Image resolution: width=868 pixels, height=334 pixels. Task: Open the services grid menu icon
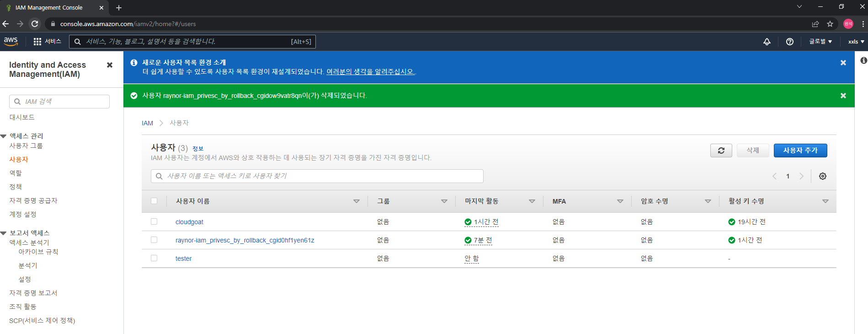[x=37, y=42]
